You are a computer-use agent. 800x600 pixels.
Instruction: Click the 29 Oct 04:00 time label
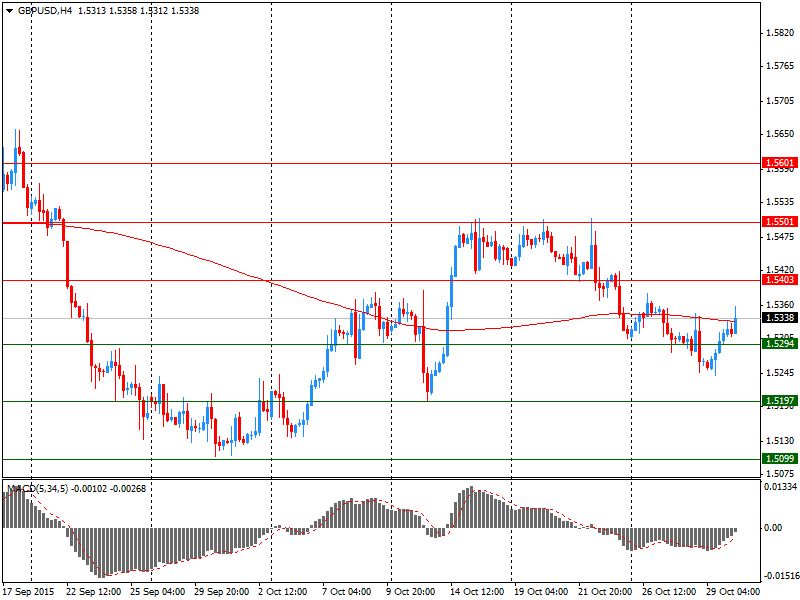[x=733, y=592]
